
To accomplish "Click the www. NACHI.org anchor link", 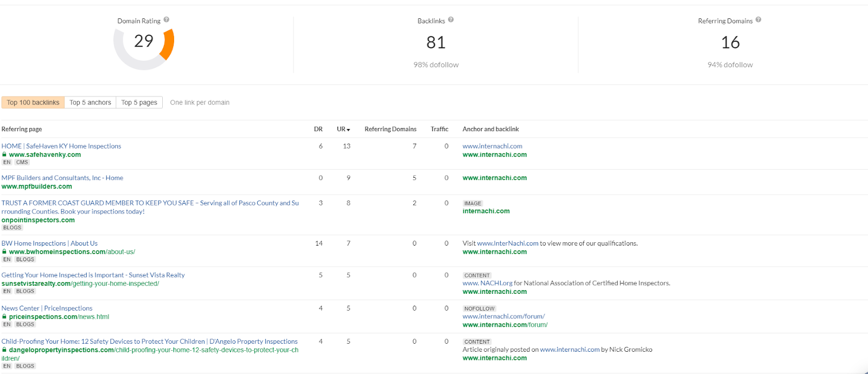I will pos(488,283).
